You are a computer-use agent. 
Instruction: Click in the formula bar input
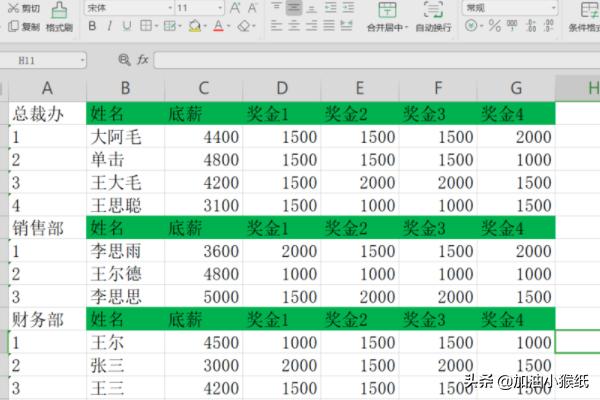377,60
